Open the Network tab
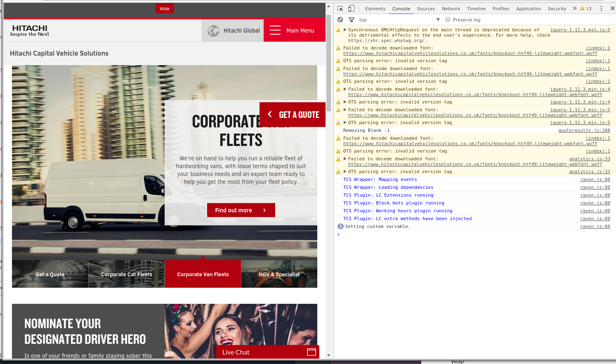The height and width of the screenshot is (364, 616). coord(451,9)
